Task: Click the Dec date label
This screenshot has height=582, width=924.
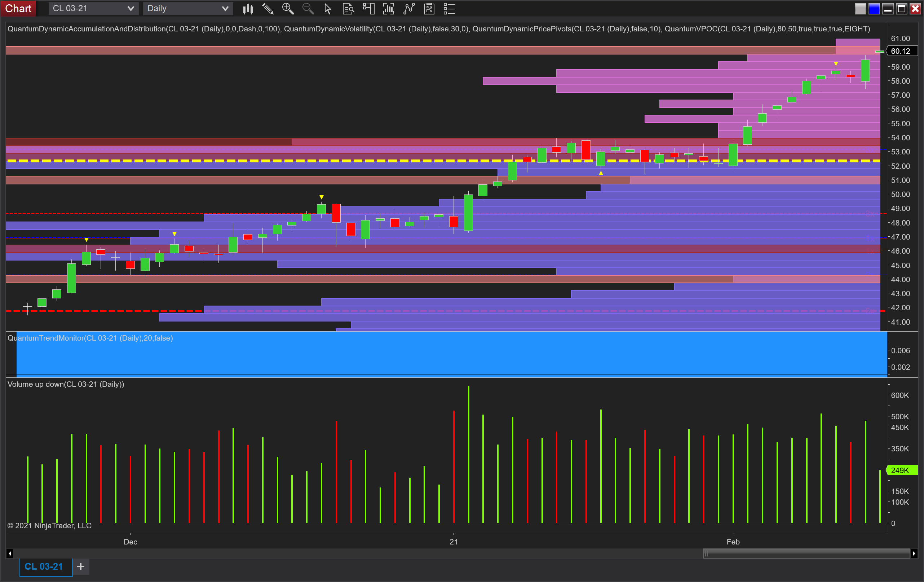Action: coord(131,542)
